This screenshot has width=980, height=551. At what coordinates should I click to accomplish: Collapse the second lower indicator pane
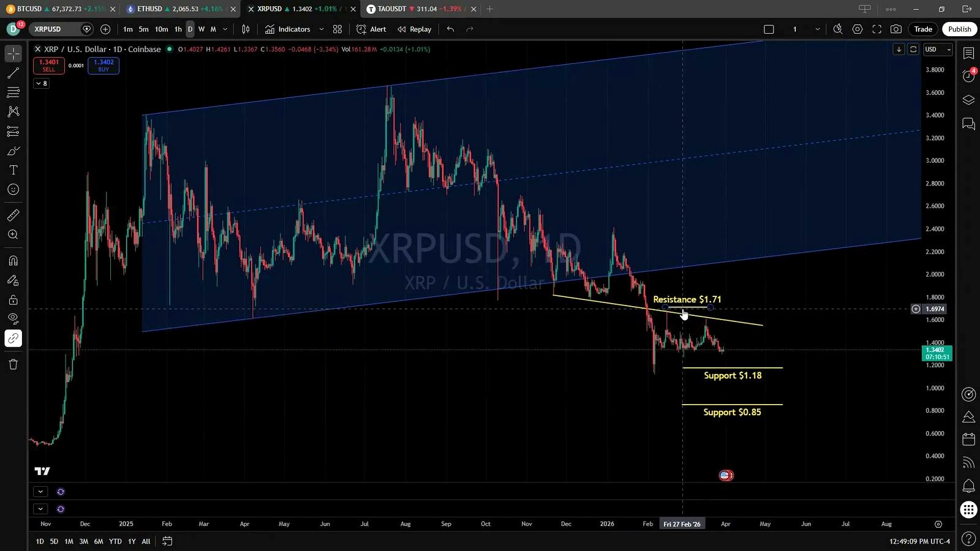tap(40, 509)
